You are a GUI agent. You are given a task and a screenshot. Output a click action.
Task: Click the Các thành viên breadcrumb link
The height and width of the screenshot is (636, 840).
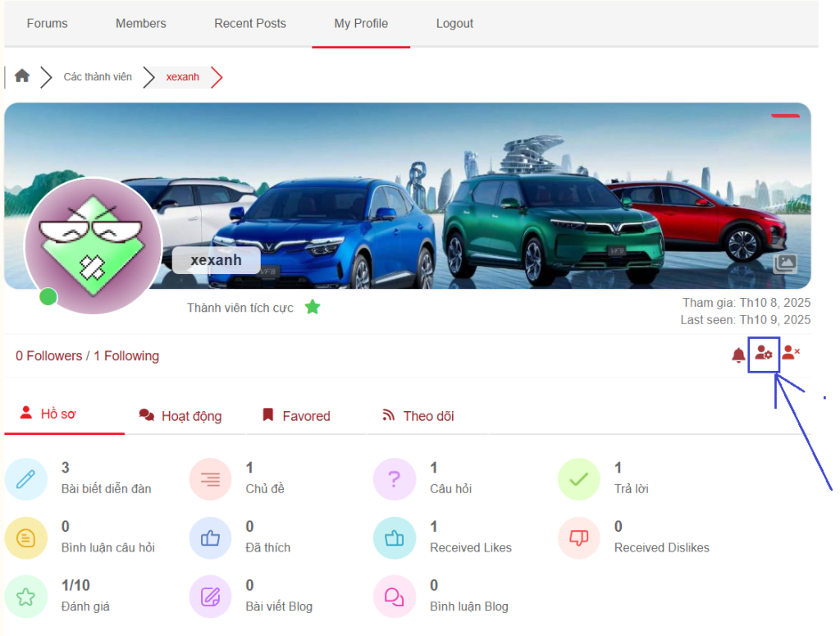point(98,77)
